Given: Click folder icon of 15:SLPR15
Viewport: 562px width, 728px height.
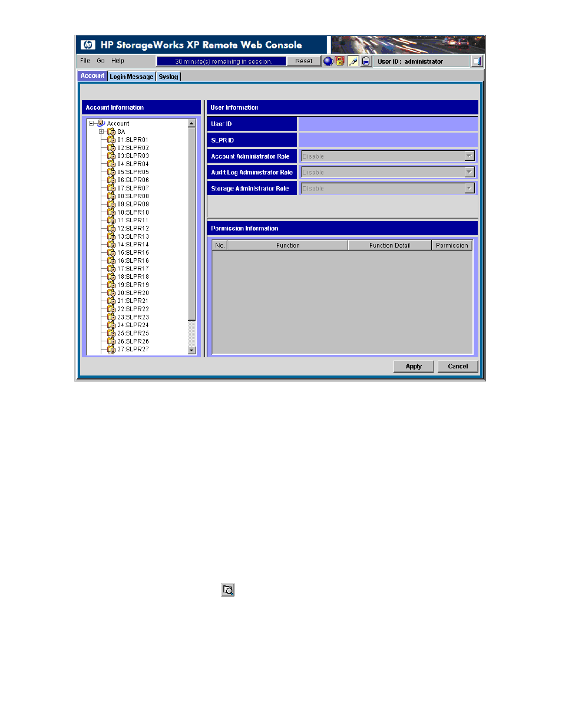Looking at the screenshot, I should coord(111,252).
